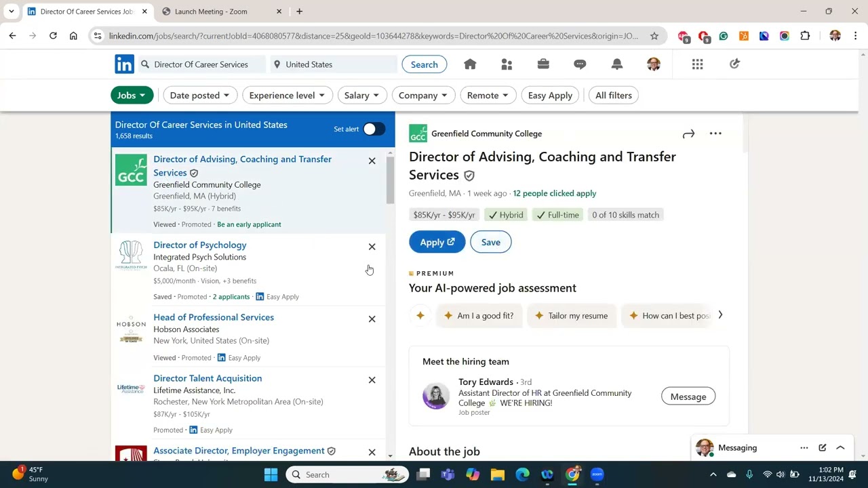Save this job posting
Screen dimensions: 868x488
490,242
